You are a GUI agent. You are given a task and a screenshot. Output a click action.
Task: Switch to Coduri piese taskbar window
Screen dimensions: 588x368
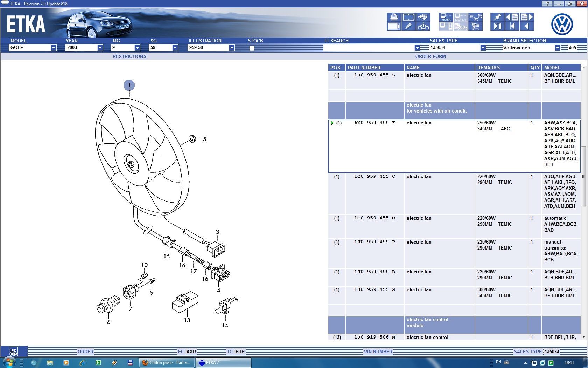[167, 363]
